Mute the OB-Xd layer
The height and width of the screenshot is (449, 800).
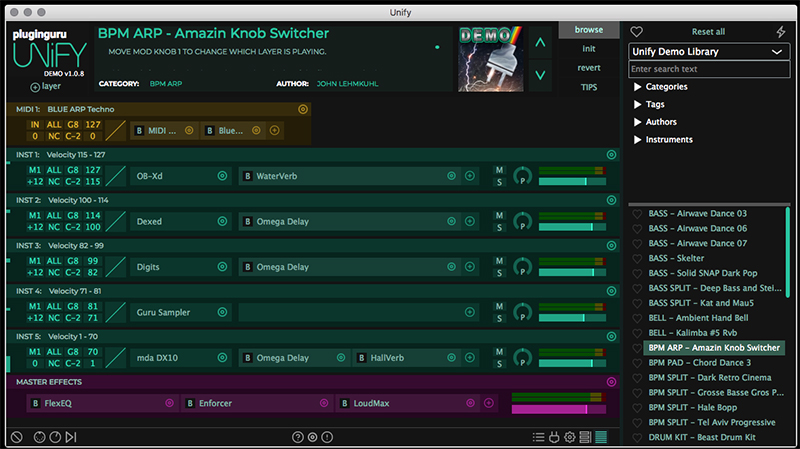[499, 170]
